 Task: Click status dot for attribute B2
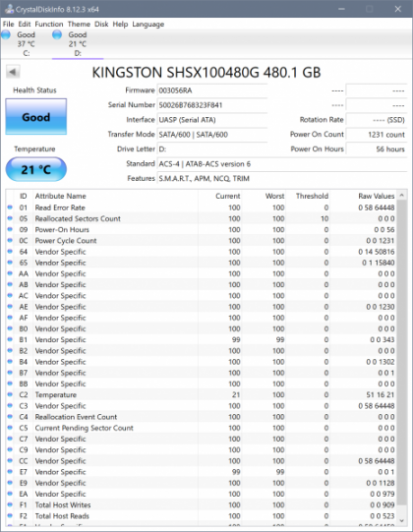pyautogui.click(x=10, y=350)
